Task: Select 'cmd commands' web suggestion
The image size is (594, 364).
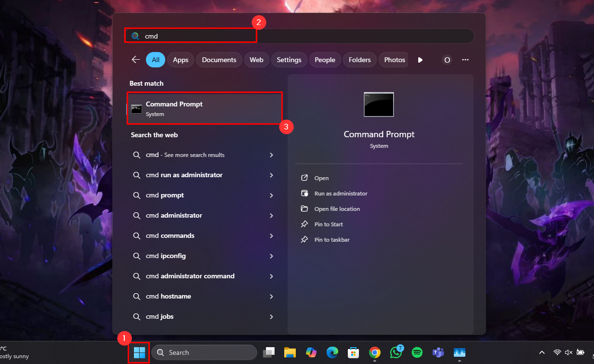Action: [204, 236]
